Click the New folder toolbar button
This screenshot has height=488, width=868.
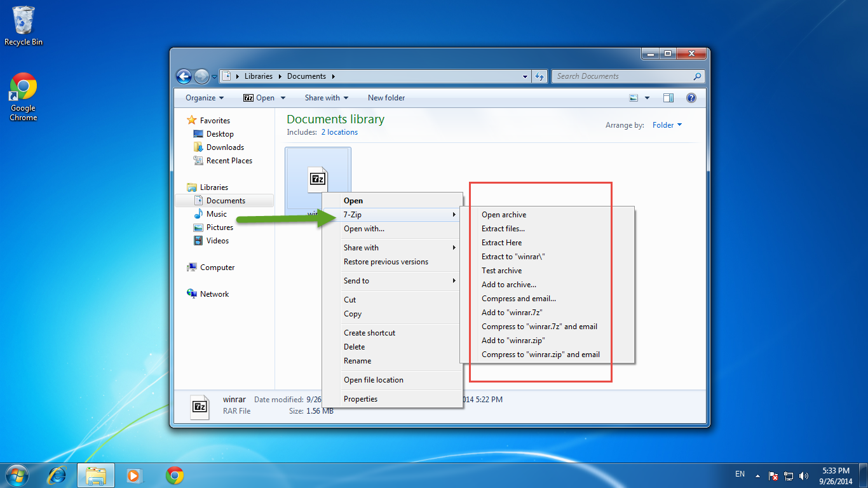(386, 98)
